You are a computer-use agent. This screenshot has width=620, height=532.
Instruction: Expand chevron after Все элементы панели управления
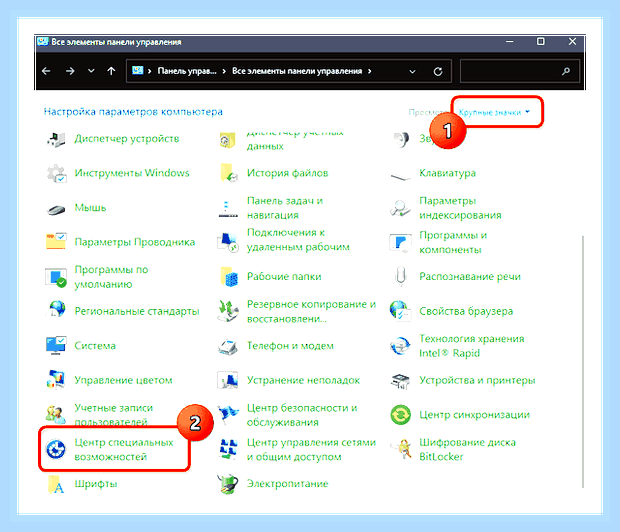point(370,71)
